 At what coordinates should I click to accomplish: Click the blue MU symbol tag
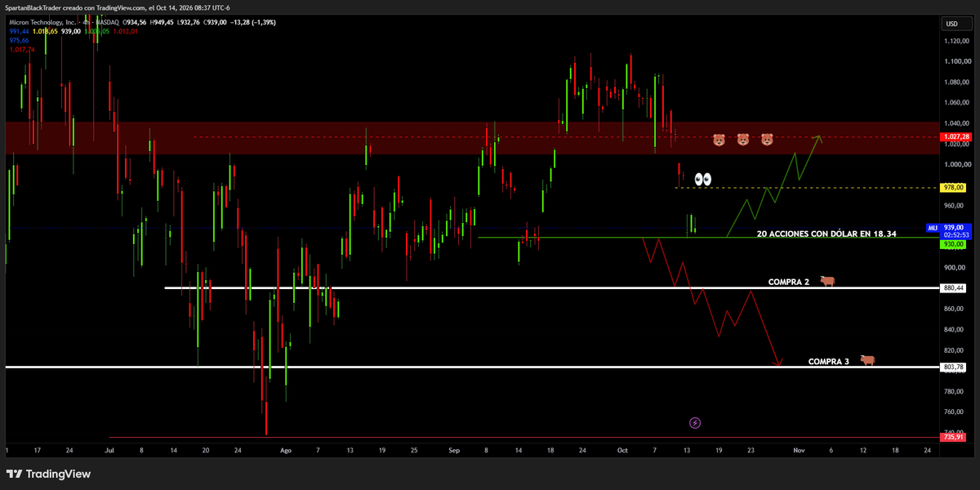coord(933,227)
